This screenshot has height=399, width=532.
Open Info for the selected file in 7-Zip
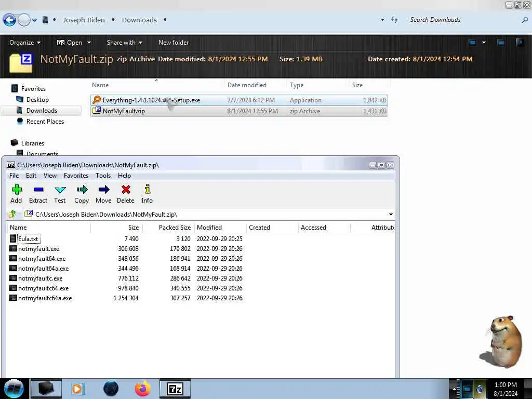(x=147, y=194)
